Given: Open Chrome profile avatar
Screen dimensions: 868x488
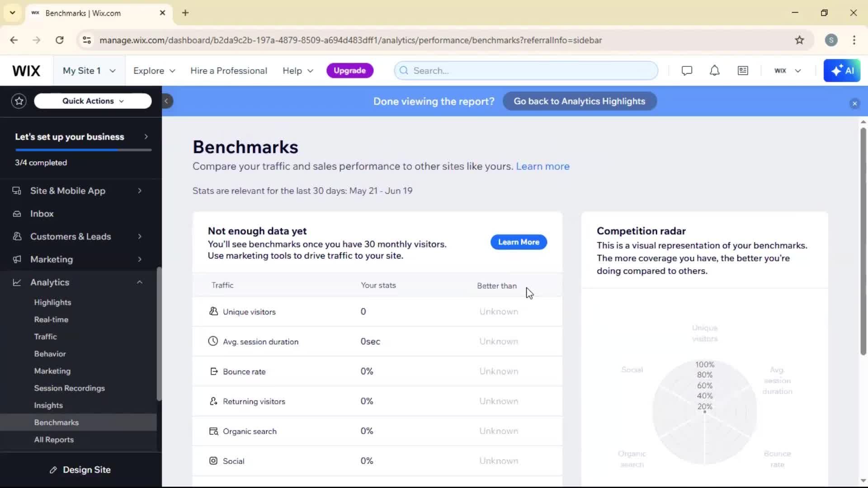Looking at the screenshot, I should pos(831,40).
